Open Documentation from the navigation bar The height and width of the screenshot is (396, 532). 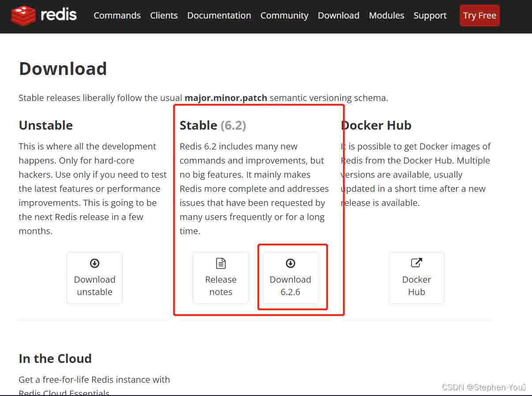point(219,15)
